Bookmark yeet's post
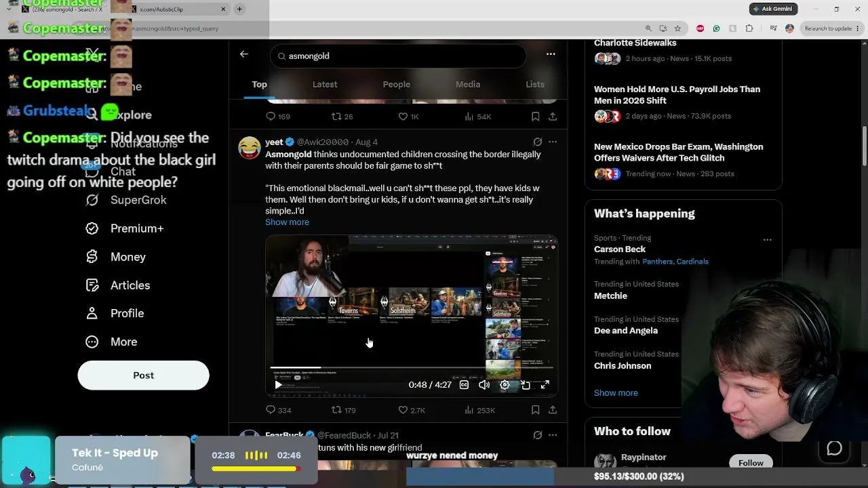The height and width of the screenshot is (488, 868). (x=536, y=410)
